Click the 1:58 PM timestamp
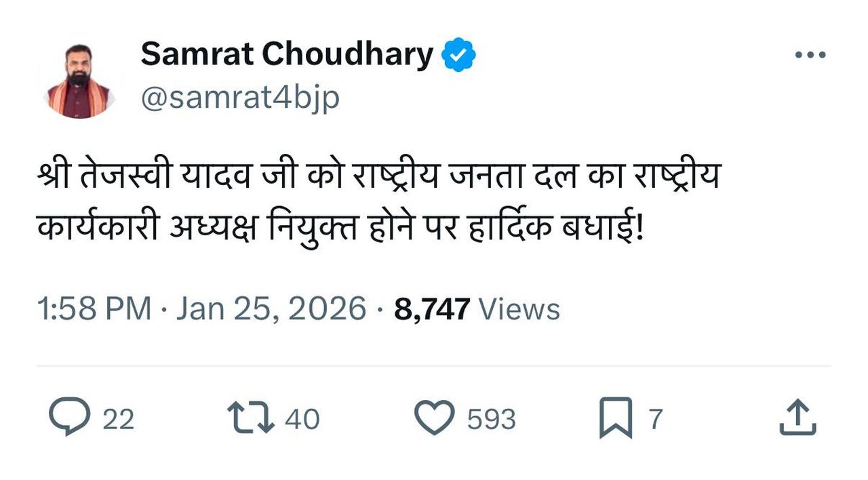Screen dimensions: 868x480 pyautogui.click(x=94, y=310)
